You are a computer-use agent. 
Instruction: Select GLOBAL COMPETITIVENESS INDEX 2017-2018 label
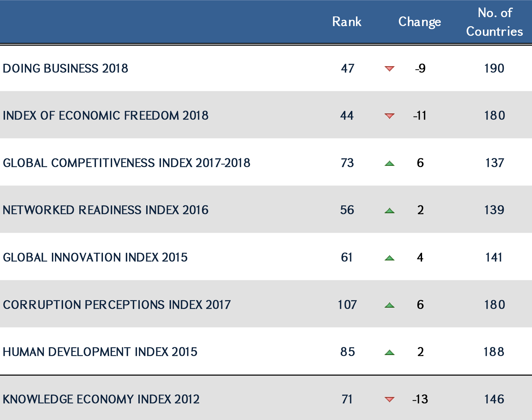pos(127,163)
